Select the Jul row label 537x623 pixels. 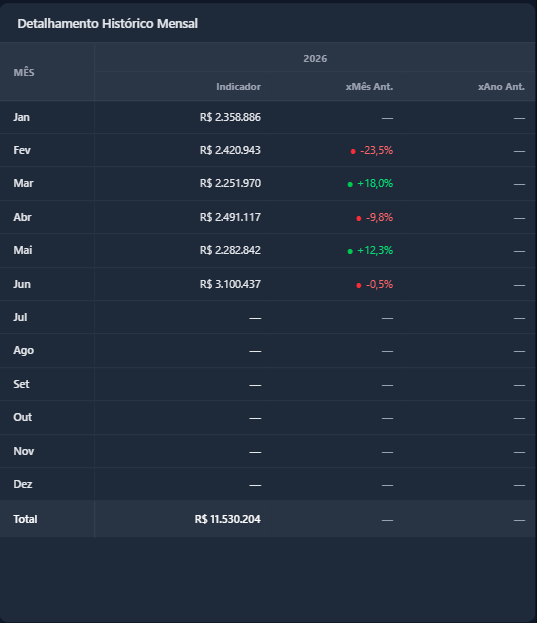20,317
